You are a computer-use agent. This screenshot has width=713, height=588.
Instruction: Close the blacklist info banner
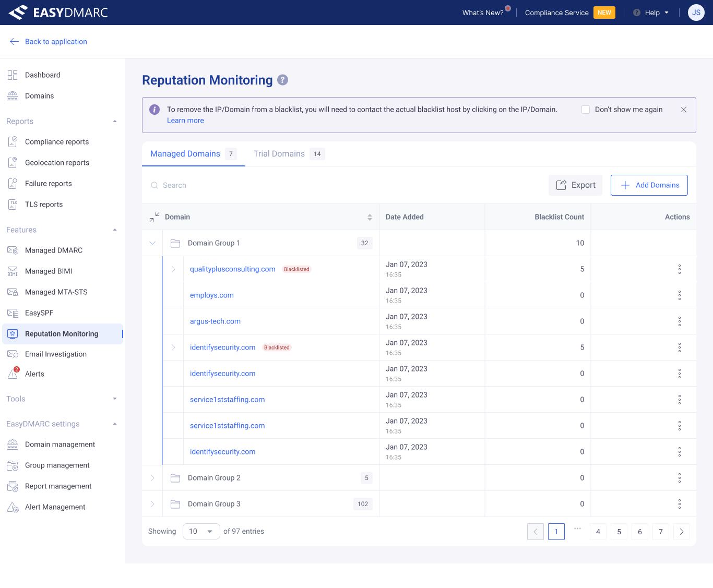pyautogui.click(x=684, y=110)
